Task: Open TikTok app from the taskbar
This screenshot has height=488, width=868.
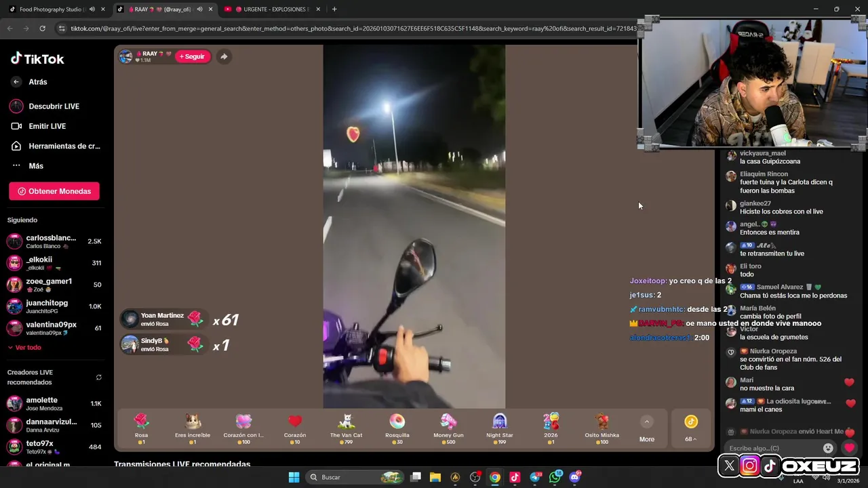Action: click(x=515, y=477)
